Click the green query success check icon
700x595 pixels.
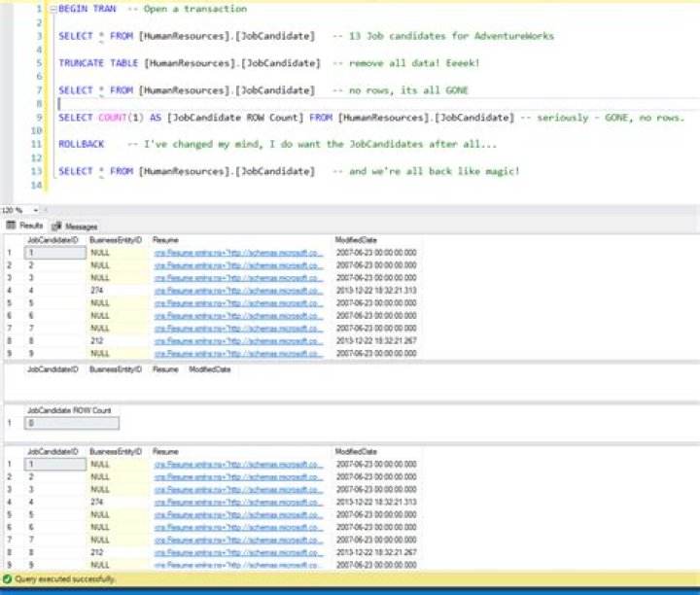pyautogui.click(x=7, y=578)
